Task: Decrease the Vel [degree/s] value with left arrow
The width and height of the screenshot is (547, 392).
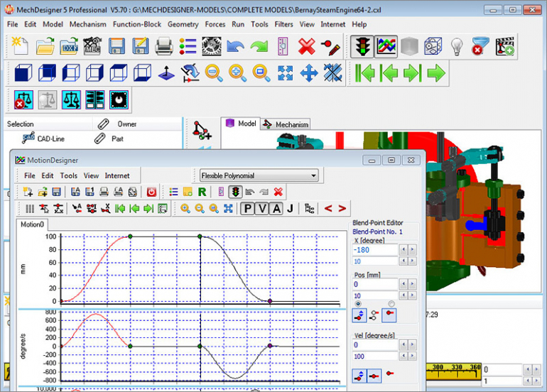Action: point(404,344)
